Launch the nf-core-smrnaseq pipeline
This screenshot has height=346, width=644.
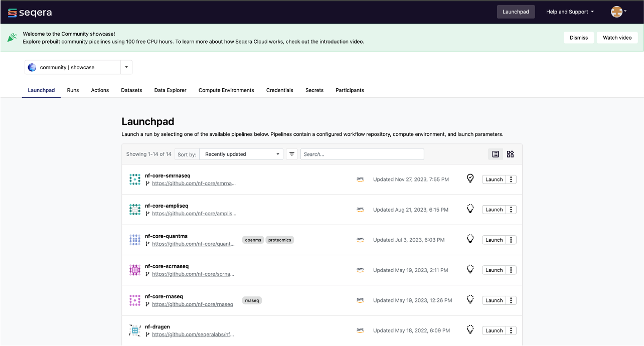[x=494, y=180]
